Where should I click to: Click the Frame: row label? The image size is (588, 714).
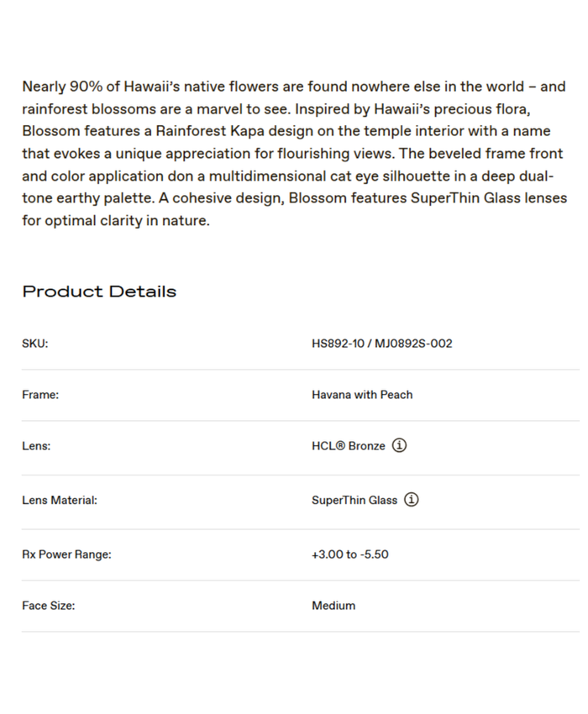point(40,395)
